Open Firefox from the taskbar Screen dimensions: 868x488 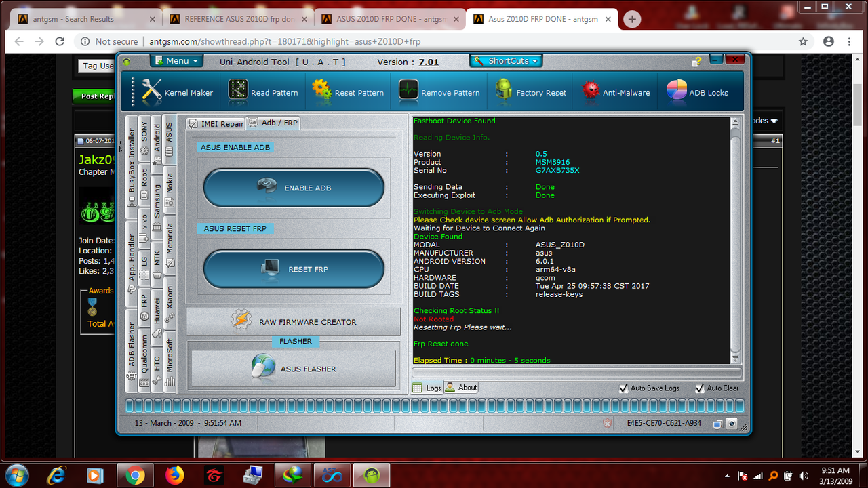click(x=174, y=475)
